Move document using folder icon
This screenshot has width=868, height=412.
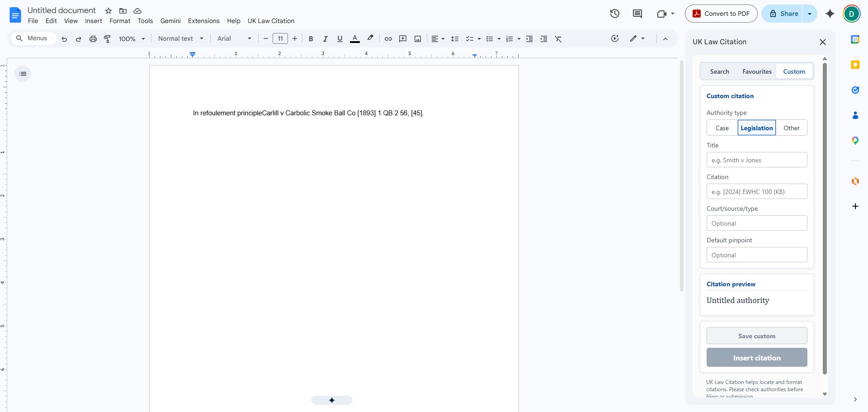click(x=123, y=11)
